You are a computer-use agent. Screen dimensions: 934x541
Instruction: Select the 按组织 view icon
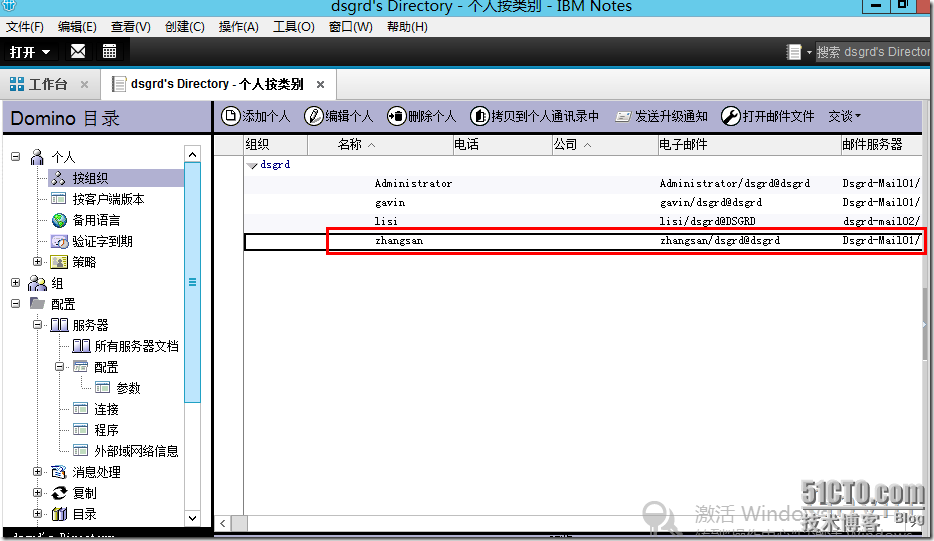[x=58, y=178]
